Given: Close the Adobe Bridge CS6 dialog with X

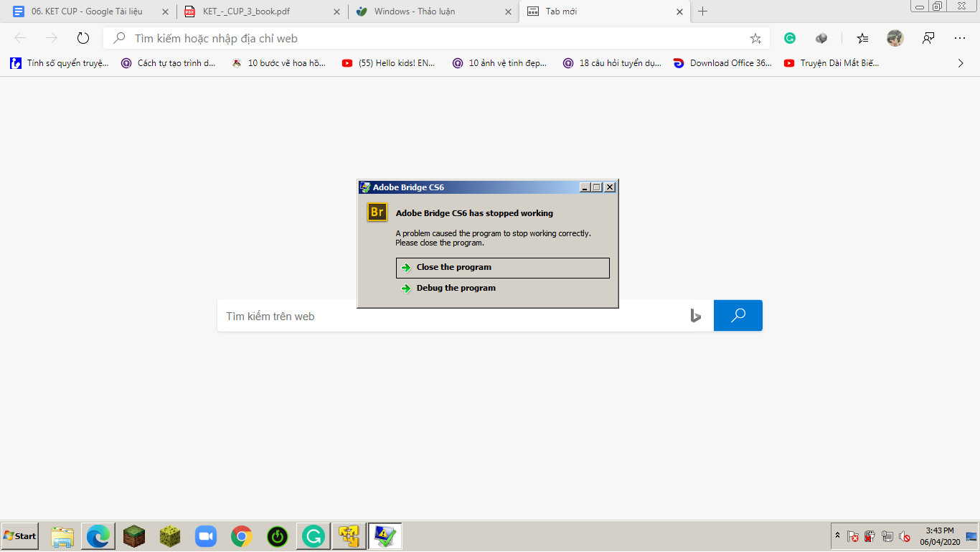Looking at the screenshot, I should click(x=610, y=187).
